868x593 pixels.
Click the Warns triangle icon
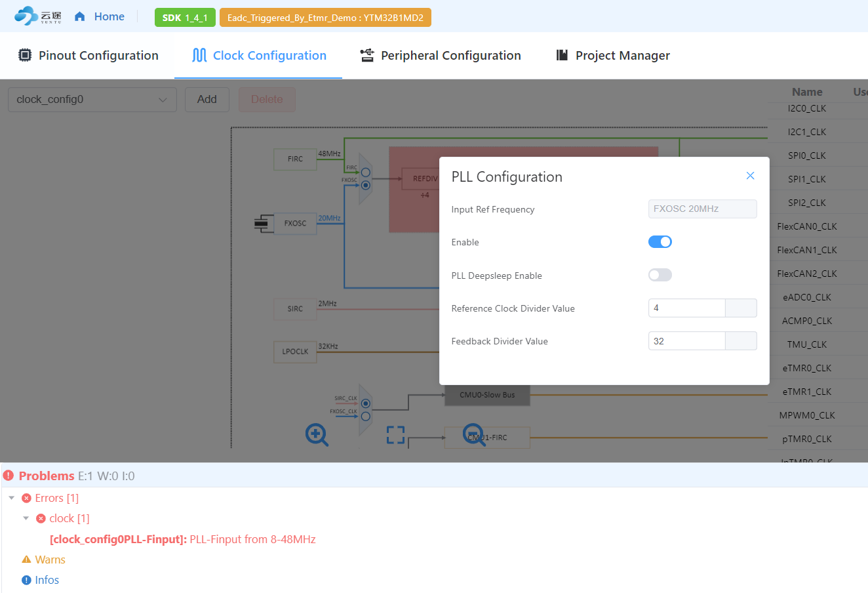(x=26, y=560)
